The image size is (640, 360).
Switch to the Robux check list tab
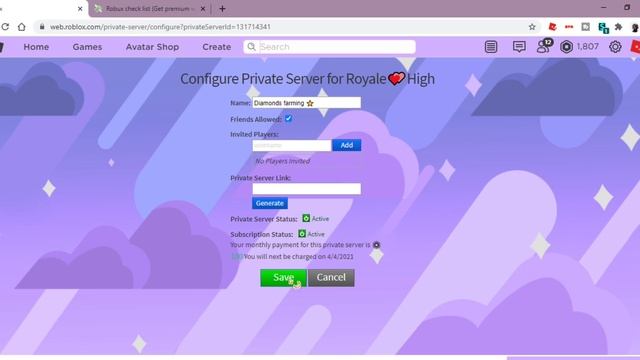[149, 9]
